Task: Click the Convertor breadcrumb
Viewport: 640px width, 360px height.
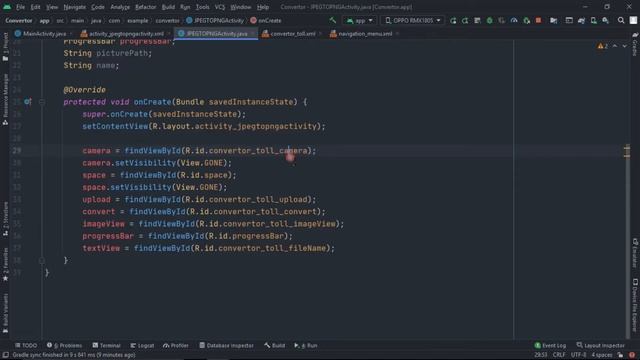Action: (x=19, y=20)
